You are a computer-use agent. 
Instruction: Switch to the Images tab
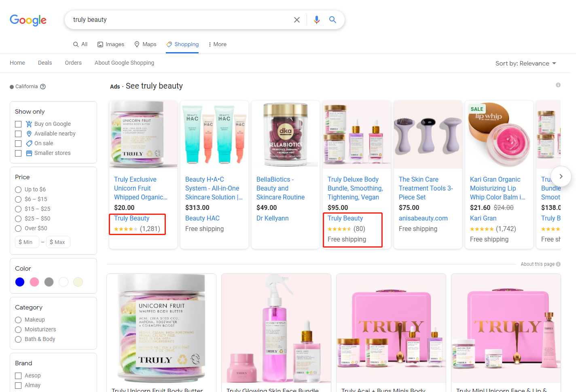(111, 44)
